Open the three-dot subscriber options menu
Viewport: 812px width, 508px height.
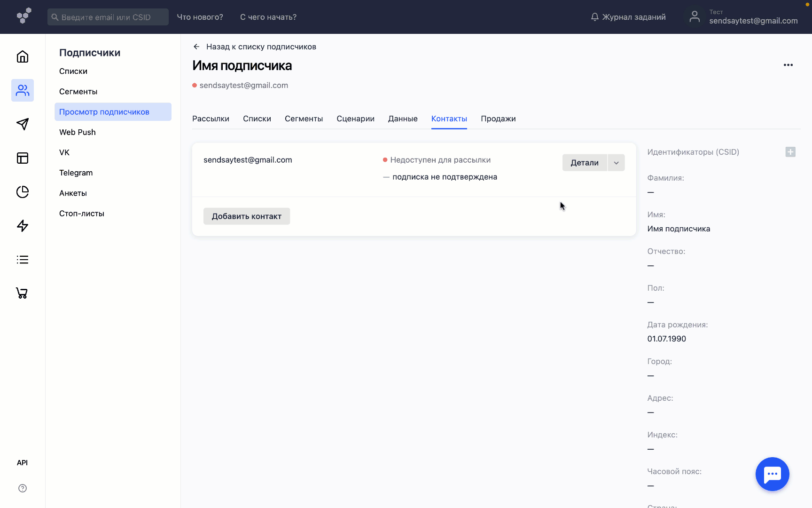pos(788,65)
